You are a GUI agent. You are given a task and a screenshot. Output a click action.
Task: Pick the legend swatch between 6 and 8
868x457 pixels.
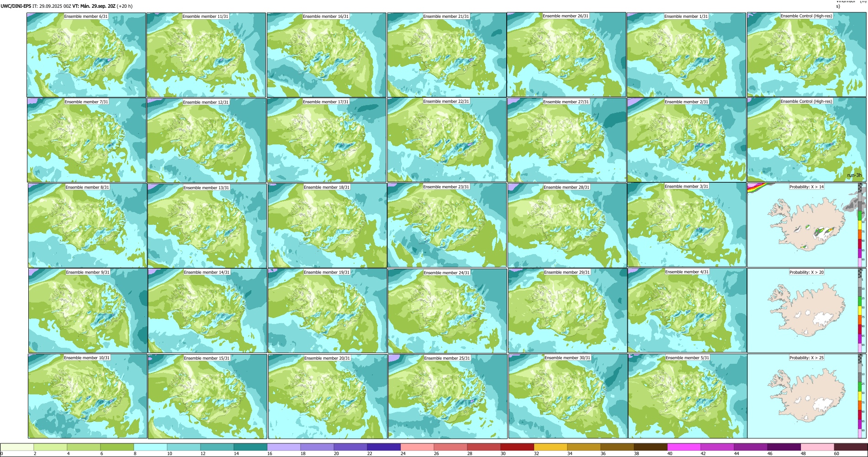117,447
